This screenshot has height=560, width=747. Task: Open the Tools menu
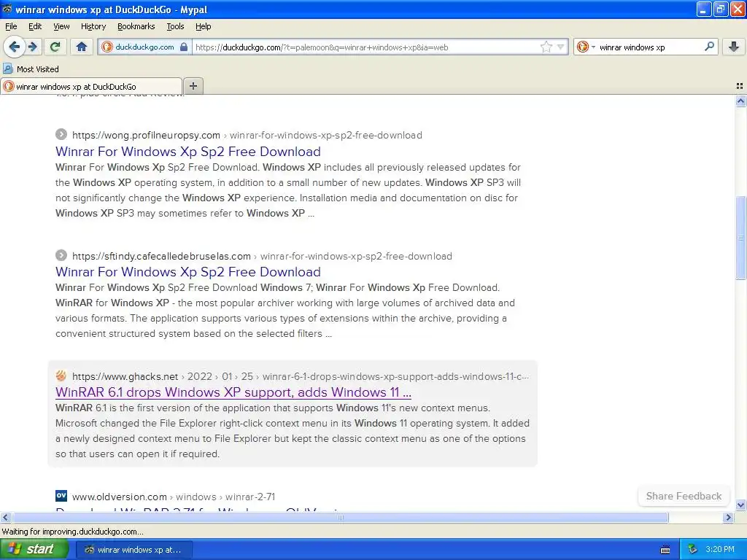click(175, 26)
